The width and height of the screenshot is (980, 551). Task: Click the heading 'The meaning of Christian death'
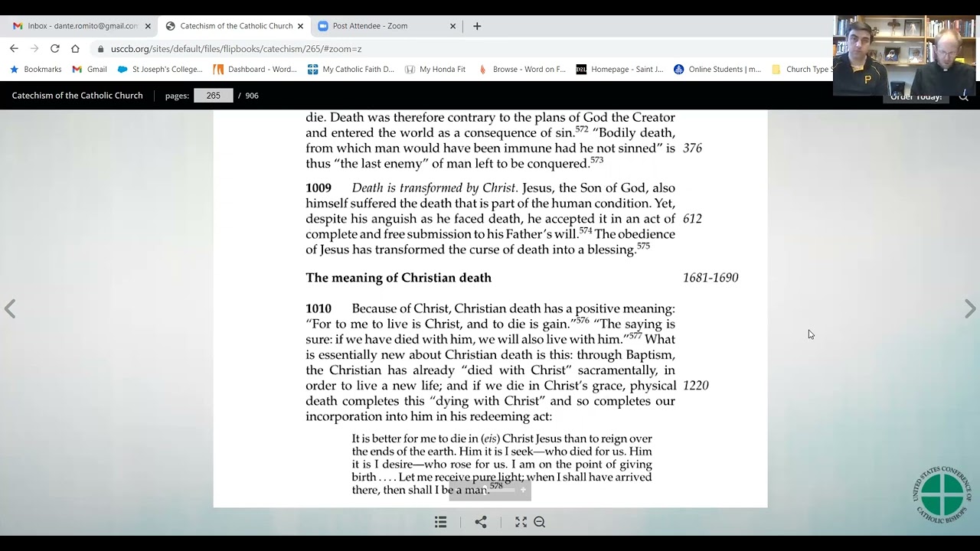[398, 278]
